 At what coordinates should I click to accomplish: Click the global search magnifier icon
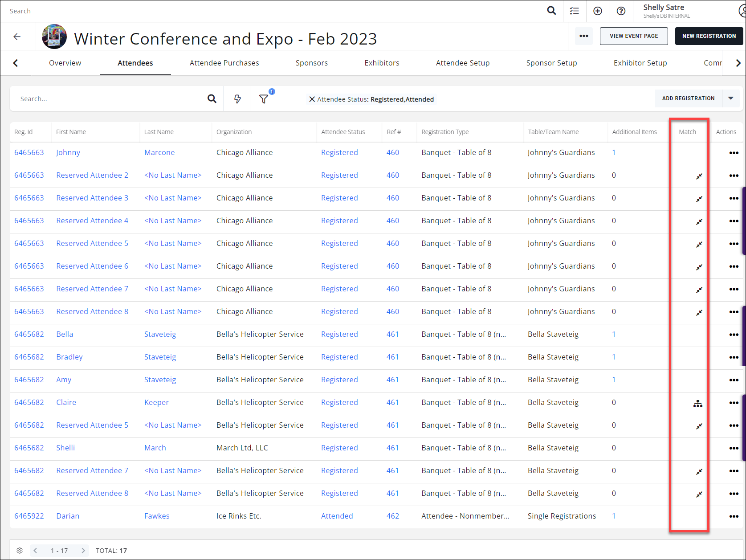tap(551, 11)
